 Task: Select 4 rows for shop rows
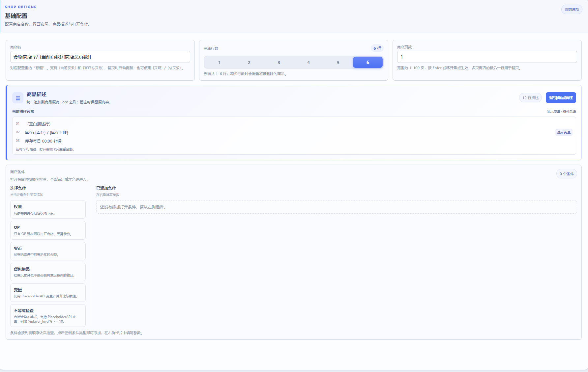point(309,62)
